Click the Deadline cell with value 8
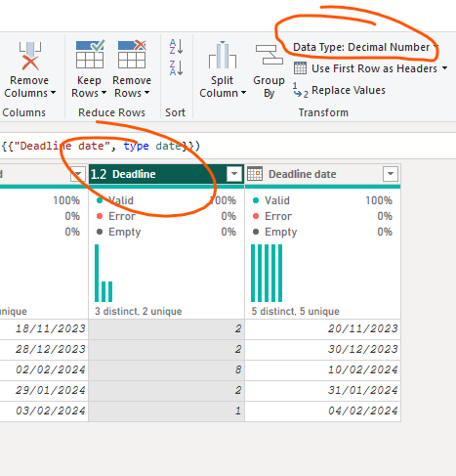The width and height of the screenshot is (456, 476). point(166,370)
